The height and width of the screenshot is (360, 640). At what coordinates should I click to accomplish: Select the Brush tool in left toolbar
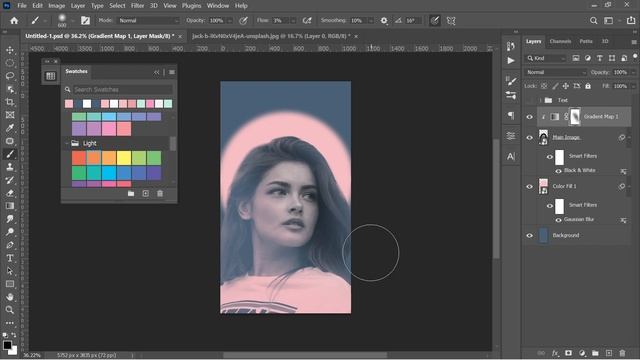click(10, 154)
